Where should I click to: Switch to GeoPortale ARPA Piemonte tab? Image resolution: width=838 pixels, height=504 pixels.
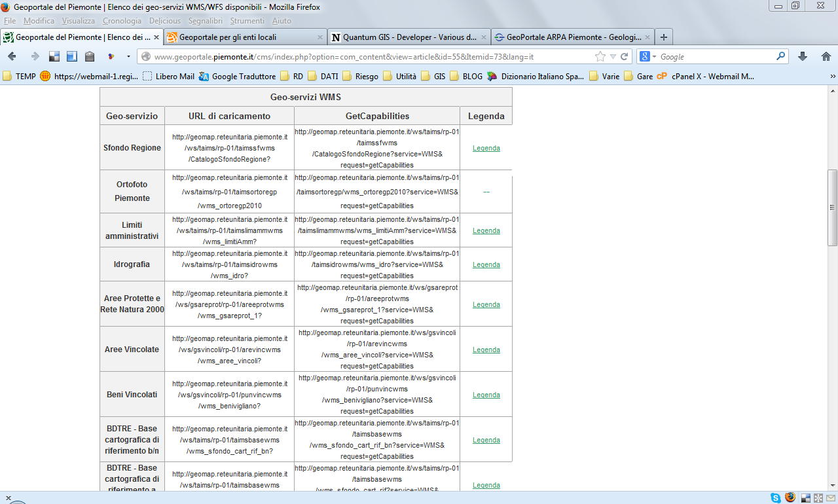573,37
